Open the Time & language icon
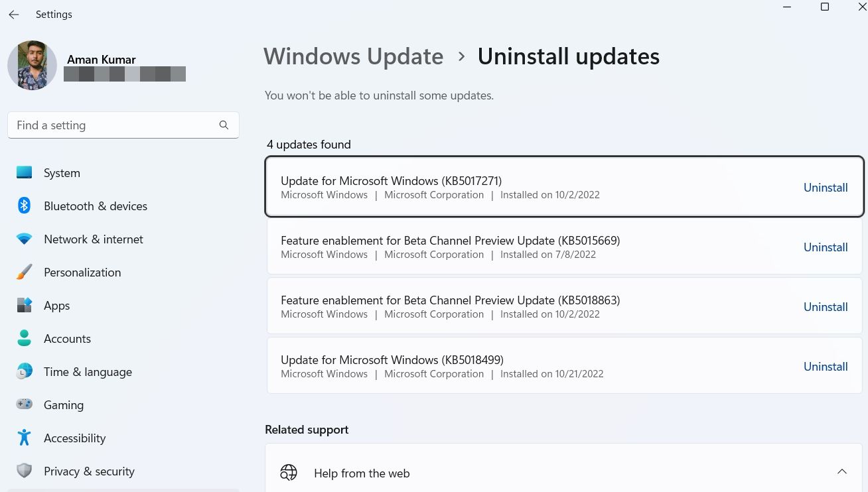 [25, 371]
